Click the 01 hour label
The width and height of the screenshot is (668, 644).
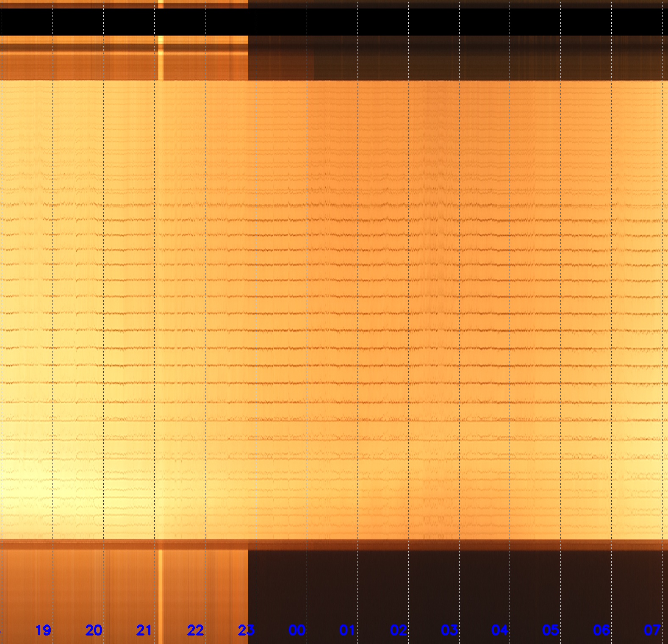(347, 630)
